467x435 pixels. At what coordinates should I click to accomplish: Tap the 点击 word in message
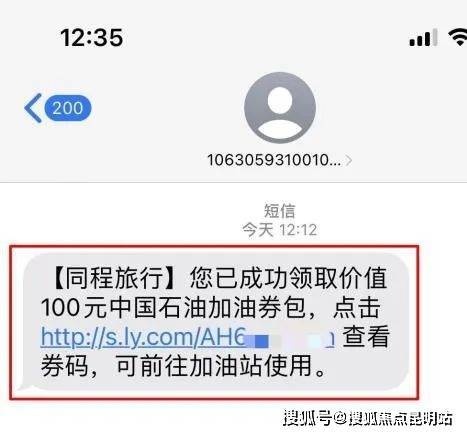point(357,307)
